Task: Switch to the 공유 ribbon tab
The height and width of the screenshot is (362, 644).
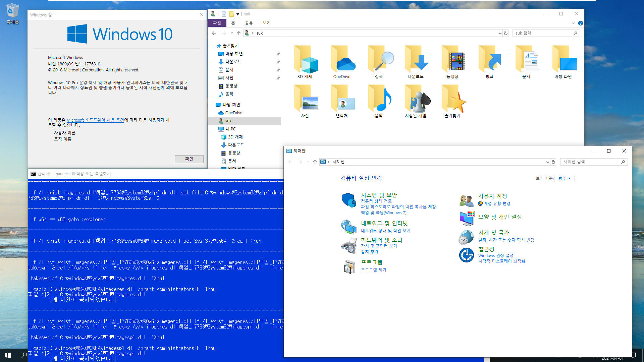Action: [249, 23]
